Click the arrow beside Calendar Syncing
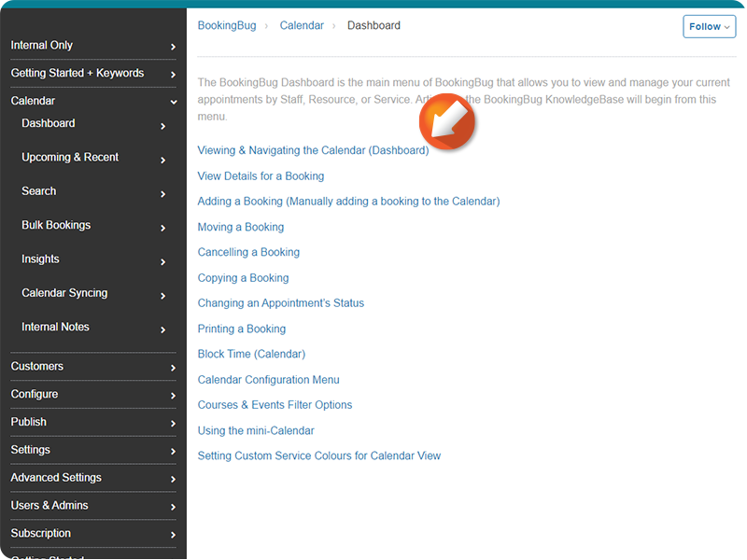This screenshot has height=560, width=747. pyautogui.click(x=163, y=296)
